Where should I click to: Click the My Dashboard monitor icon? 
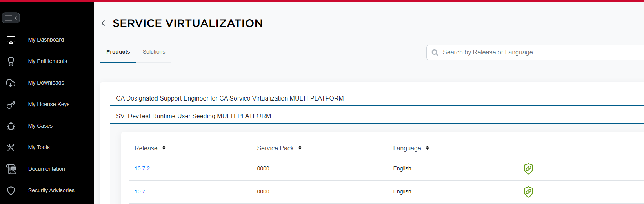point(11,40)
